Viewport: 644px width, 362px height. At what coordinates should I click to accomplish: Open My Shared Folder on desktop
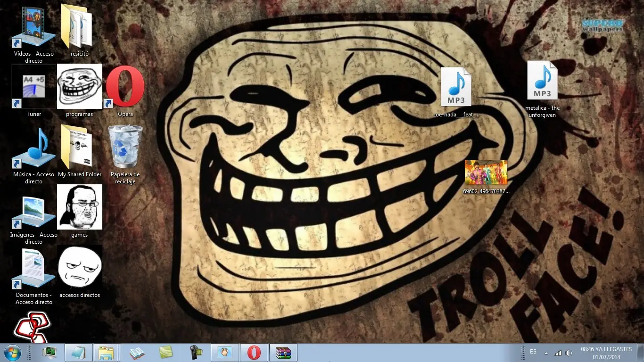click(79, 151)
